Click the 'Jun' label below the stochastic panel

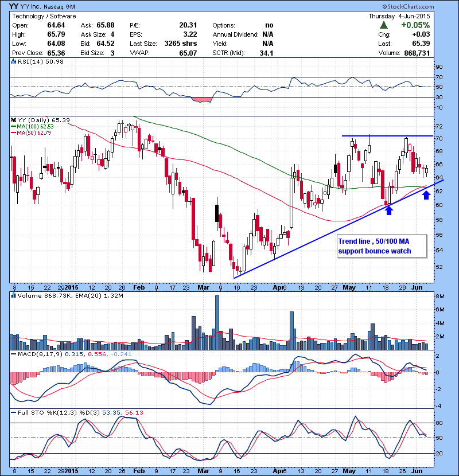click(x=417, y=471)
